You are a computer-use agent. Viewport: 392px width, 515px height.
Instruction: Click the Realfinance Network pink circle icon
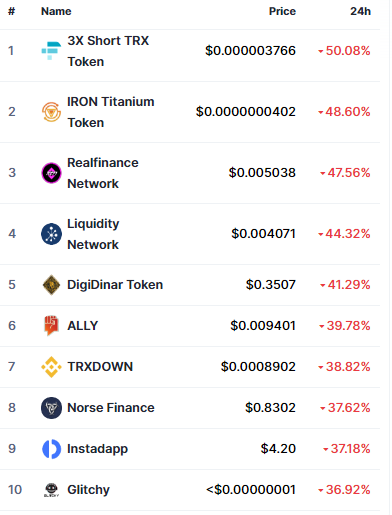point(51,173)
